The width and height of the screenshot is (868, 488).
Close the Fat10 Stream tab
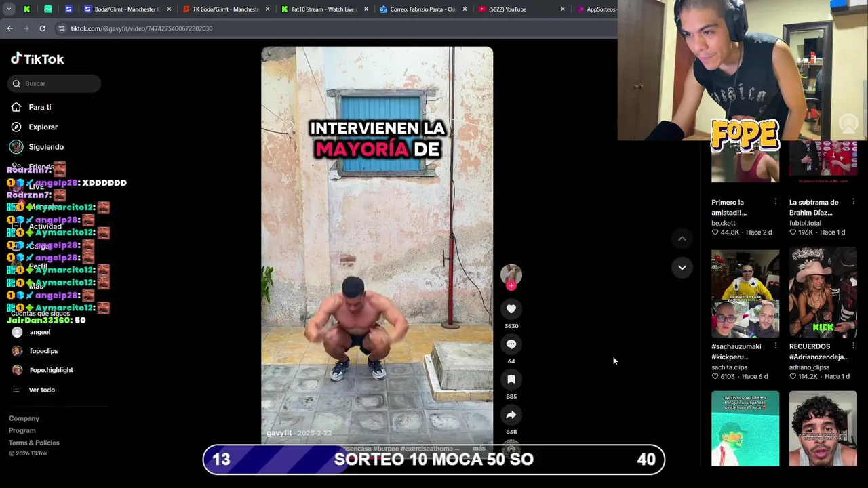(x=366, y=9)
